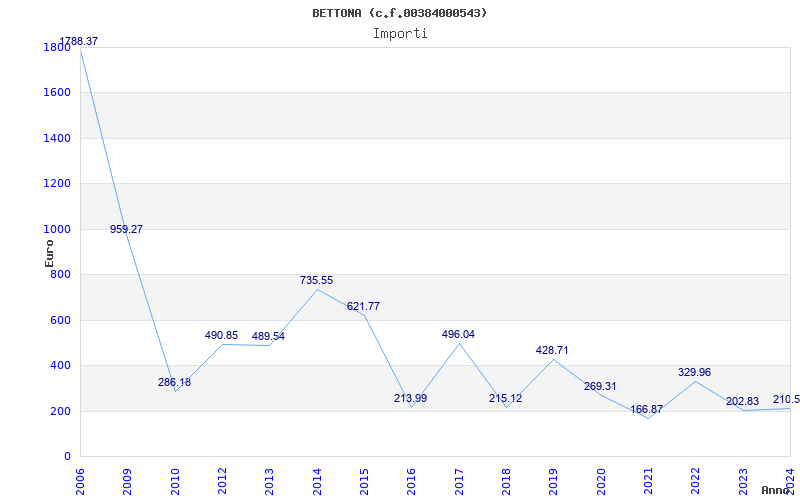The image size is (800, 500).
Task: Click x-axis year label 2009
Action: click(x=127, y=481)
